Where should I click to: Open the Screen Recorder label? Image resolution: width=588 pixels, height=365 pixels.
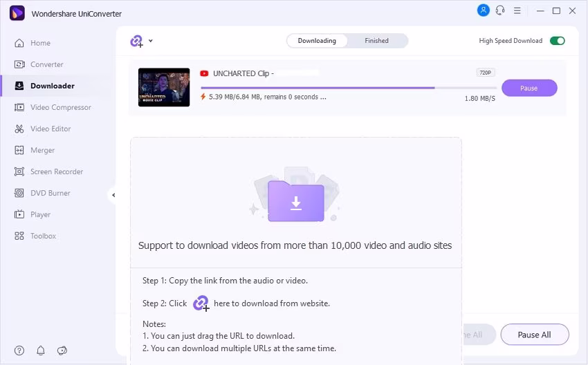coord(57,171)
